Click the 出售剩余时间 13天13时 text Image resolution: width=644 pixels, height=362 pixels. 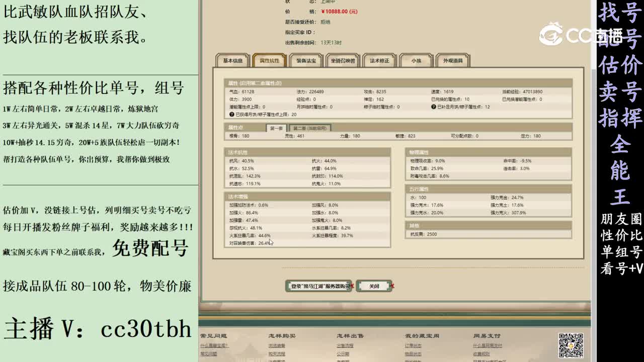pyautogui.click(x=313, y=43)
